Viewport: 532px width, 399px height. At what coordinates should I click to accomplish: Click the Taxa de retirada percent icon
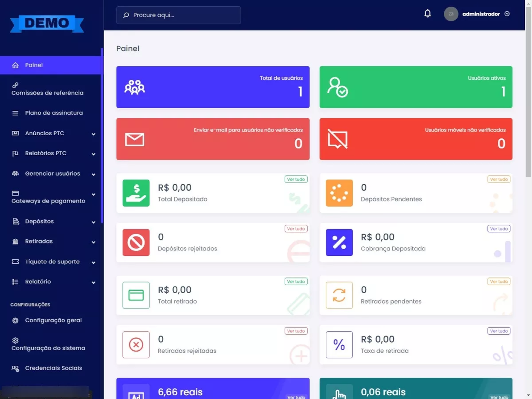pos(339,344)
